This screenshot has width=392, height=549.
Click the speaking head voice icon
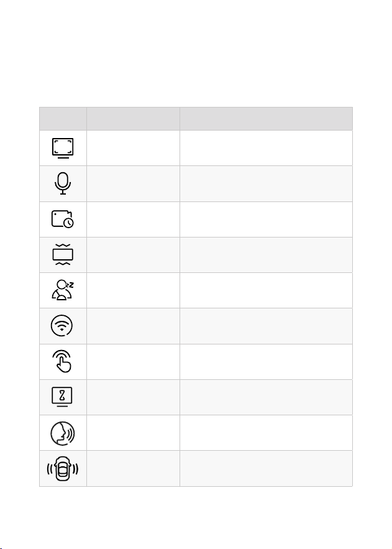(63, 433)
